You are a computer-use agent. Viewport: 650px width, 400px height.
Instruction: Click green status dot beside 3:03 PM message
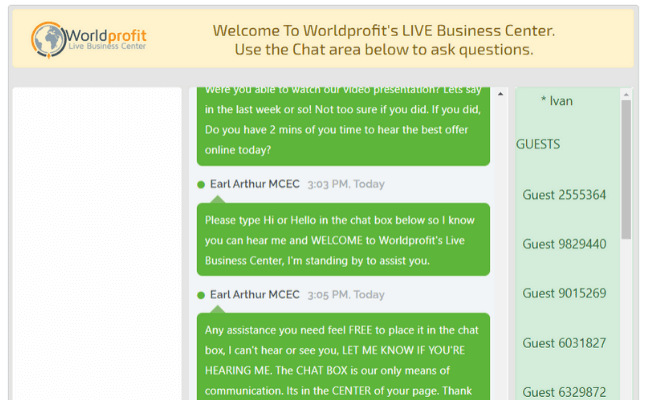[201, 184]
